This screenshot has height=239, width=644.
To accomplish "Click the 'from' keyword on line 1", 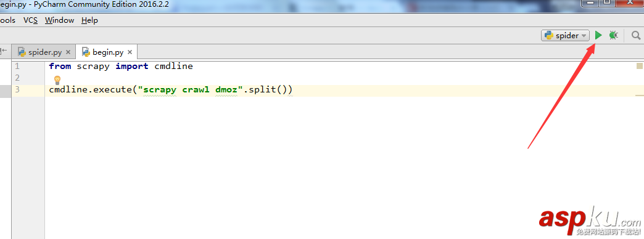I will point(60,66).
